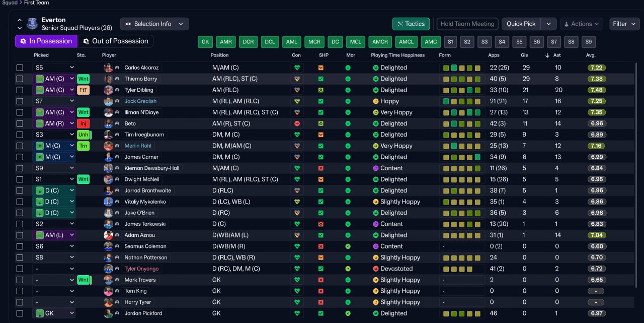This screenshot has height=323, width=644.
Task: Click Beto's player portrait
Action: point(108,123)
